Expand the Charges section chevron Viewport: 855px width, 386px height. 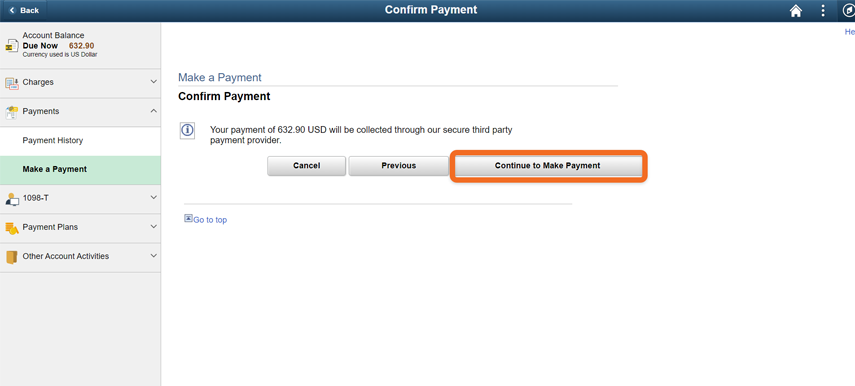[x=153, y=82]
